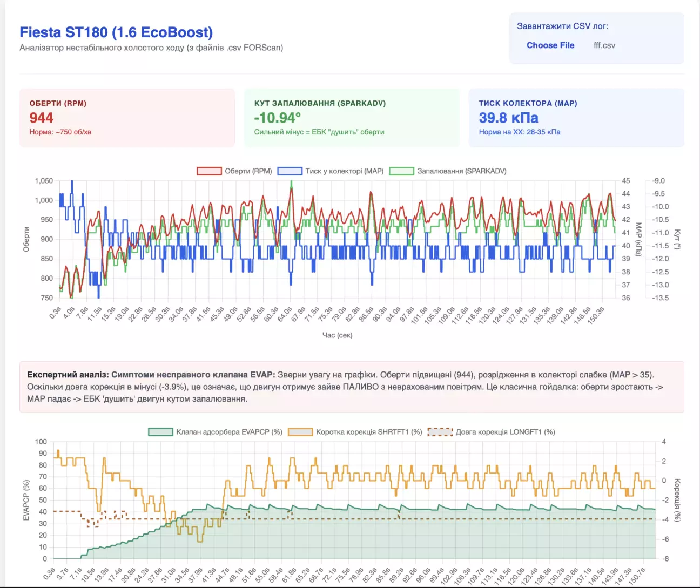Click the ОБЕРТИ (RPM) card heading
The width and height of the screenshot is (700, 588).
click(x=58, y=103)
